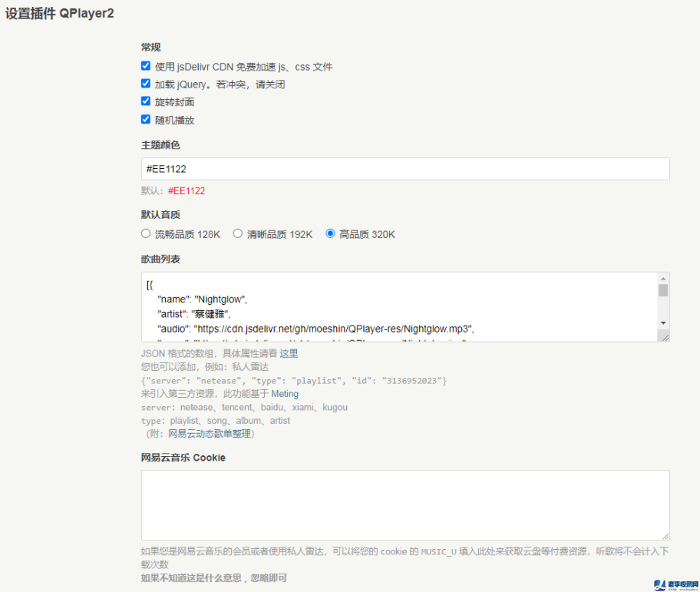Screen dimensions: 700x592
Task: Click the 设置插件 QPlayer2 page title
Action: click(x=60, y=13)
